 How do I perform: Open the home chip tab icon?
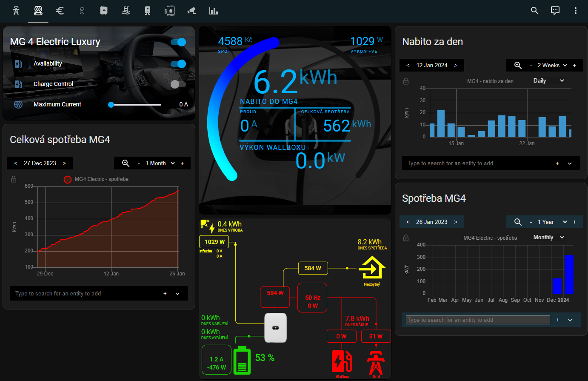pyautogui.click(x=170, y=11)
